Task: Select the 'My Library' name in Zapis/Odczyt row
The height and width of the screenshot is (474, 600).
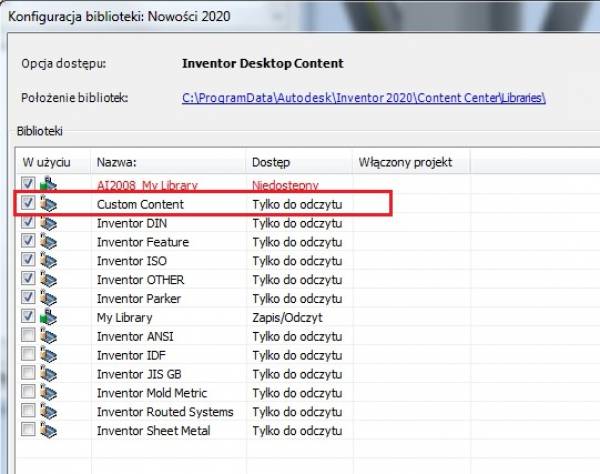Action: [124, 318]
